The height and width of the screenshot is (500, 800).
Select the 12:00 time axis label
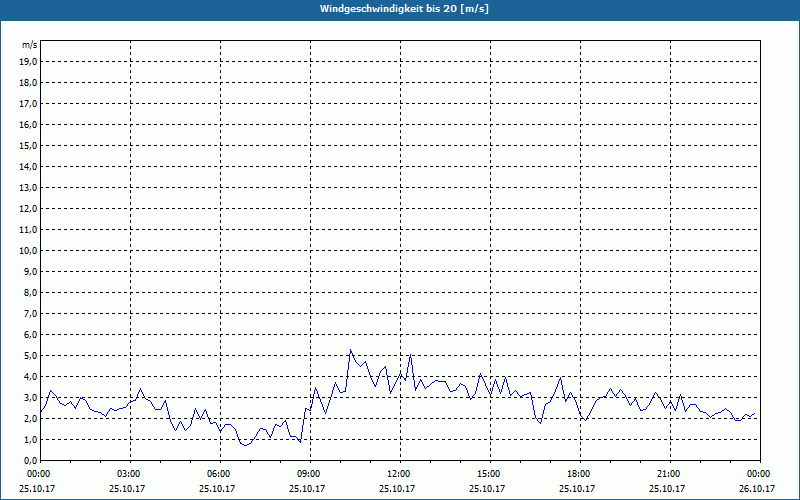pyautogui.click(x=401, y=474)
